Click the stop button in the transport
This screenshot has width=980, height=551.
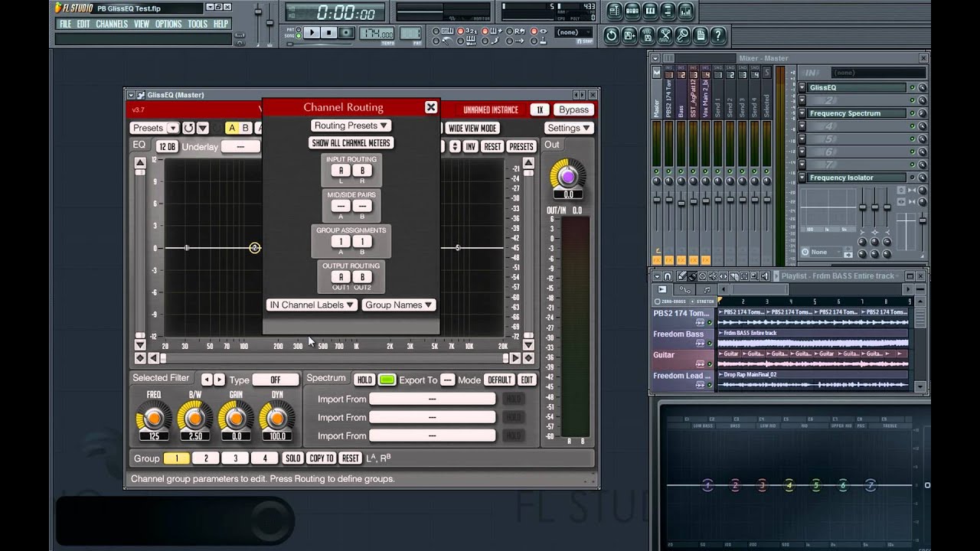[x=328, y=33]
